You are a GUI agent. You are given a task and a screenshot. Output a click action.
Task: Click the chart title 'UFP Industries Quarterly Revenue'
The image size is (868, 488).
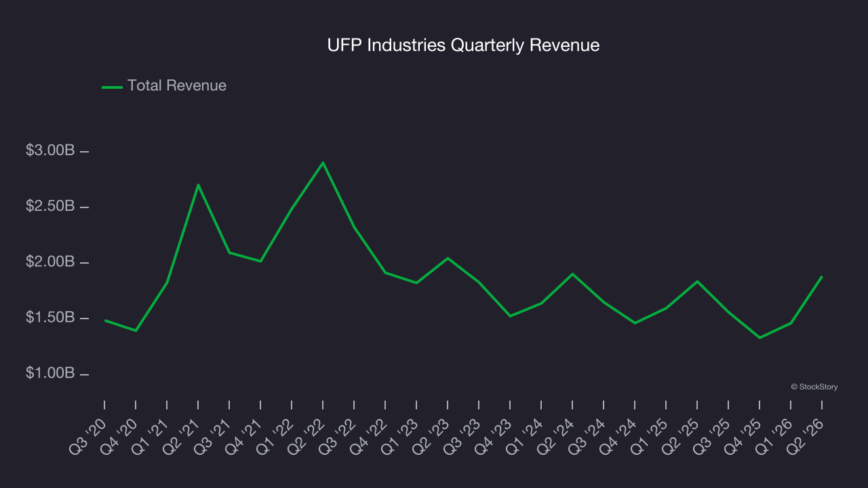(x=463, y=45)
